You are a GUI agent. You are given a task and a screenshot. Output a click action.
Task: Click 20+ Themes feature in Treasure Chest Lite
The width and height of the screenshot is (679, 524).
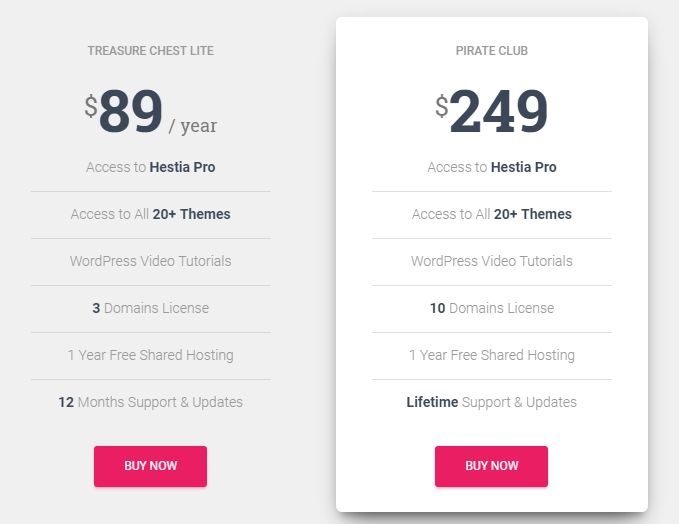pyautogui.click(x=150, y=214)
